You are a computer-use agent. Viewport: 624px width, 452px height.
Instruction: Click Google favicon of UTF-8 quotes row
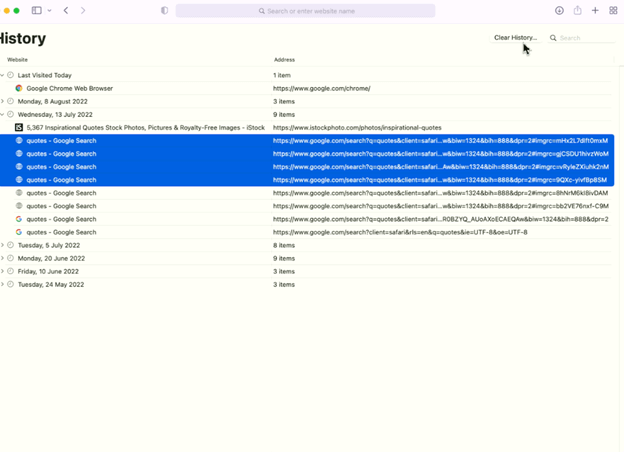pos(19,232)
